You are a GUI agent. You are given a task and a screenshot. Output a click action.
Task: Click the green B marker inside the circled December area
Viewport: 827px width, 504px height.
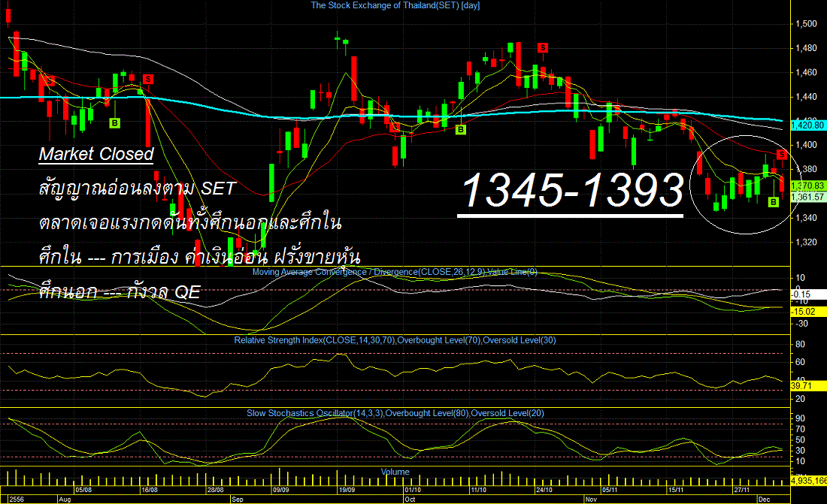[x=773, y=201]
